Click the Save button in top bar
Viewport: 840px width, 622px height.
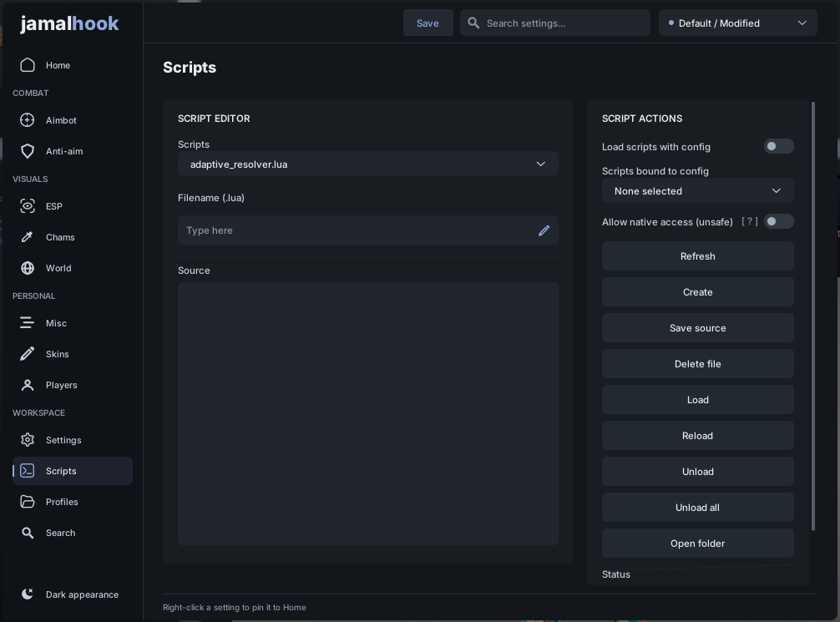coord(428,23)
